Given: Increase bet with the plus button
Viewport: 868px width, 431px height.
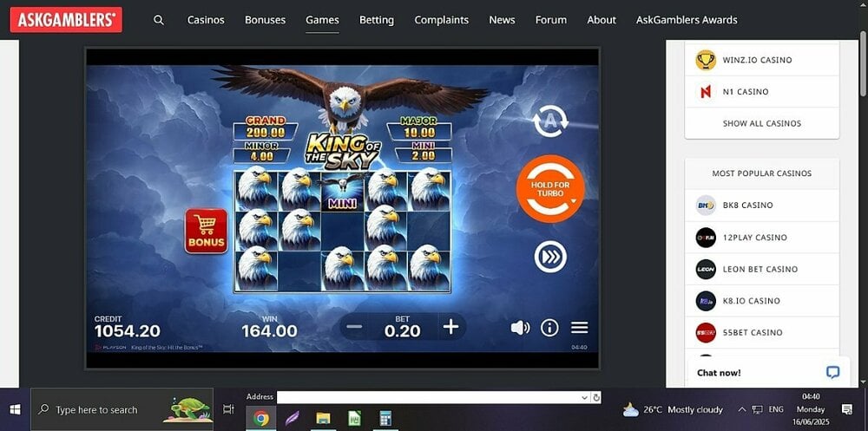Looking at the screenshot, I should 451,326.
